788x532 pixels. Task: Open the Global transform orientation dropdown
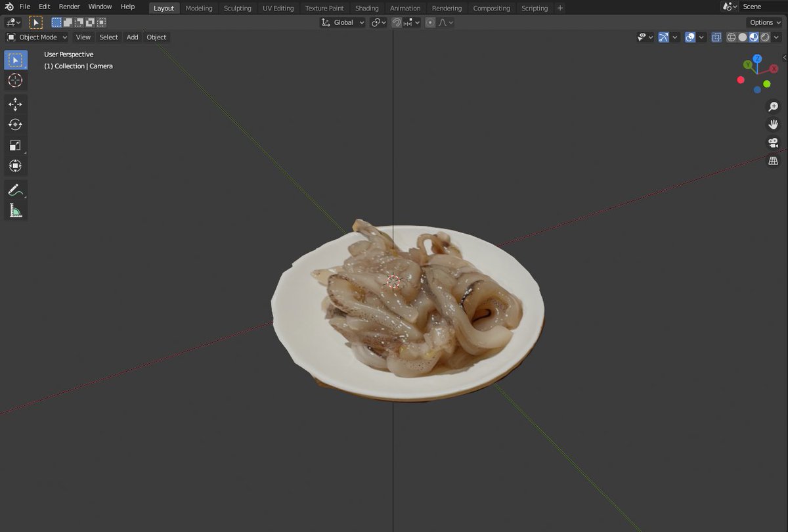[343, 22]
